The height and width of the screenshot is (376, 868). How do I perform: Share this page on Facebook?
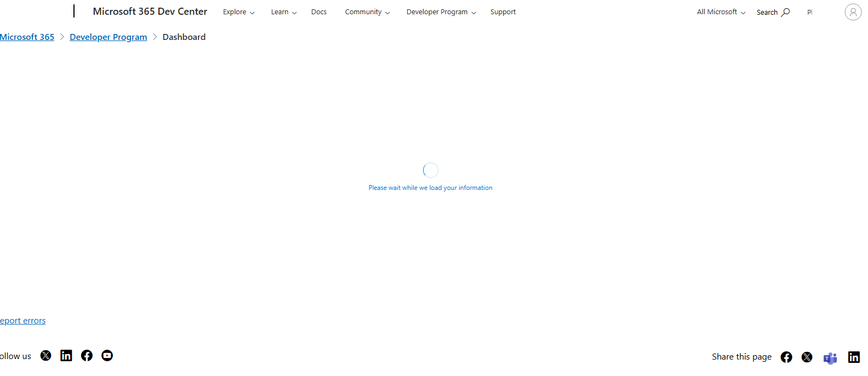pyautogui.click(x=786, y=357)
